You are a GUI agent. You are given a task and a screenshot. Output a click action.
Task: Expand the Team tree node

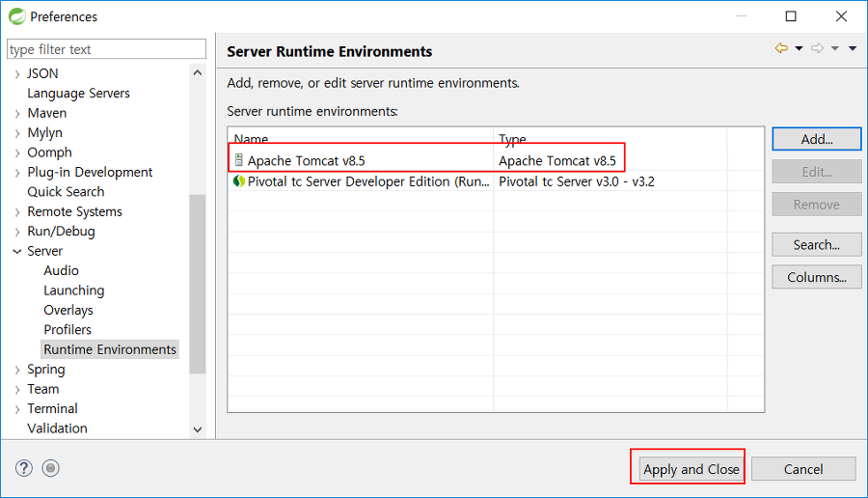(17, 390)
